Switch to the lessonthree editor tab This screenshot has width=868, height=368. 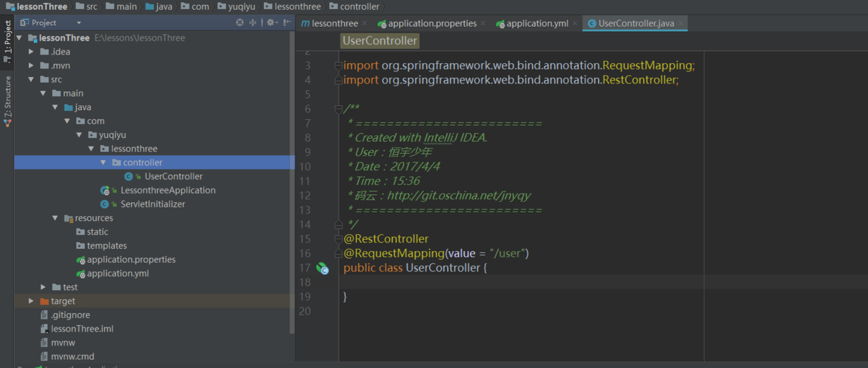coord(335,24)
